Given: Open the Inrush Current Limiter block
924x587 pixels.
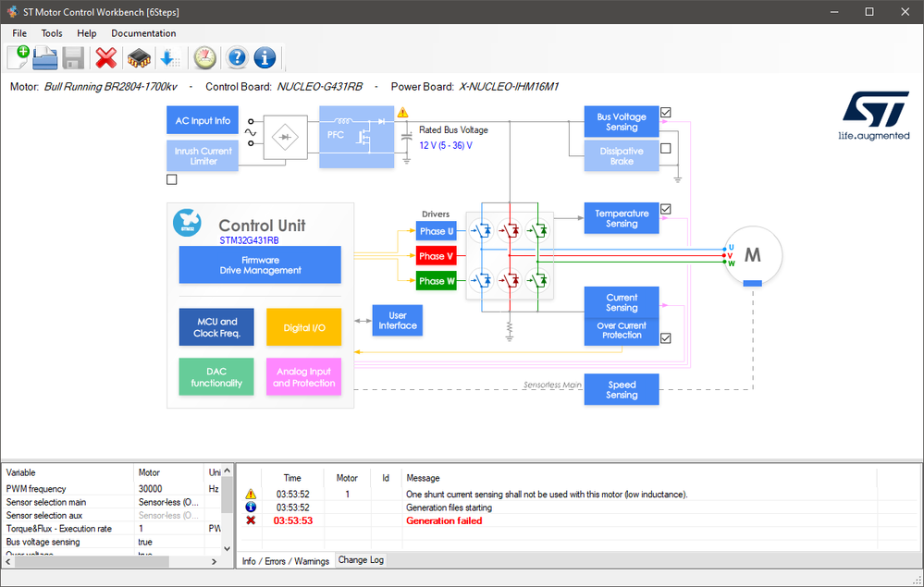Looking at the screenshot, I should pyautogui.click(x=203, y=156).
